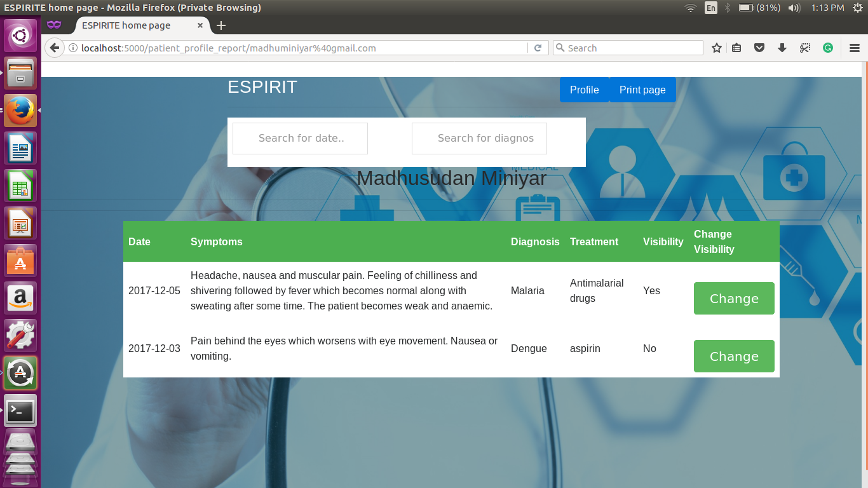Launch LibreOffice Impress from the launcher

coord(21,224)
